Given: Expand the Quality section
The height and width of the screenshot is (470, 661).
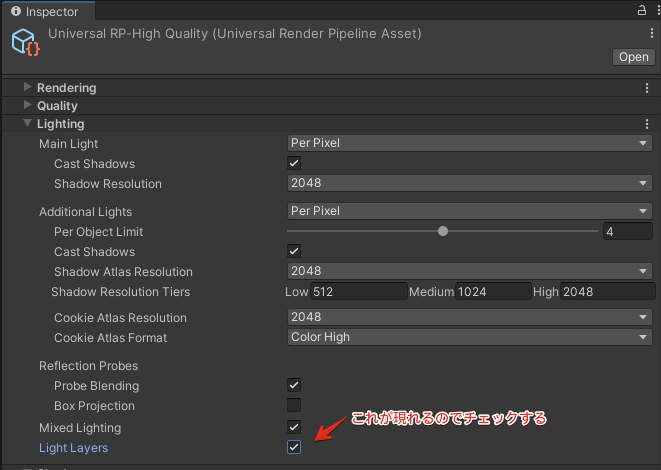Looking at the screenshot, I should click(x=27, y=105).
